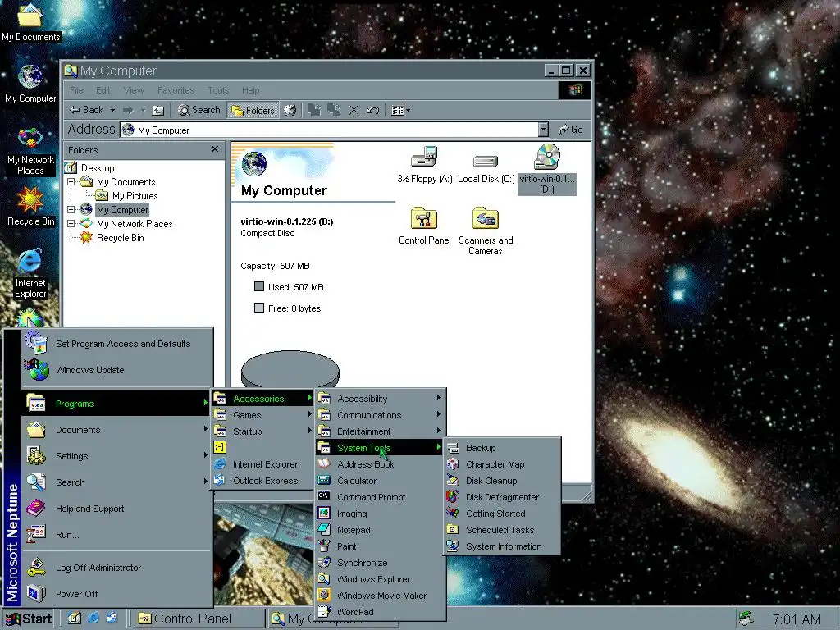Viewport: 840px width, 630px height.
Task: Open the My Computer desktop icon
Action: pyautogui.click(x=30, y=84)
